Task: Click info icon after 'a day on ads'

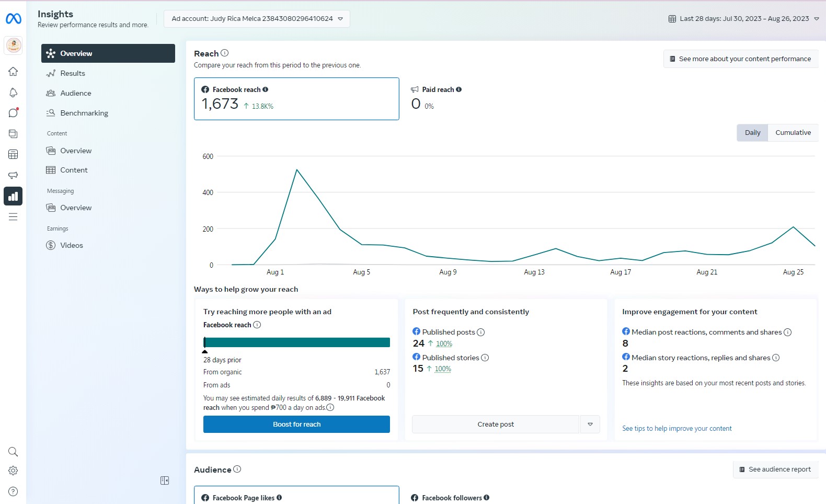Action: (x=330, y=407)
